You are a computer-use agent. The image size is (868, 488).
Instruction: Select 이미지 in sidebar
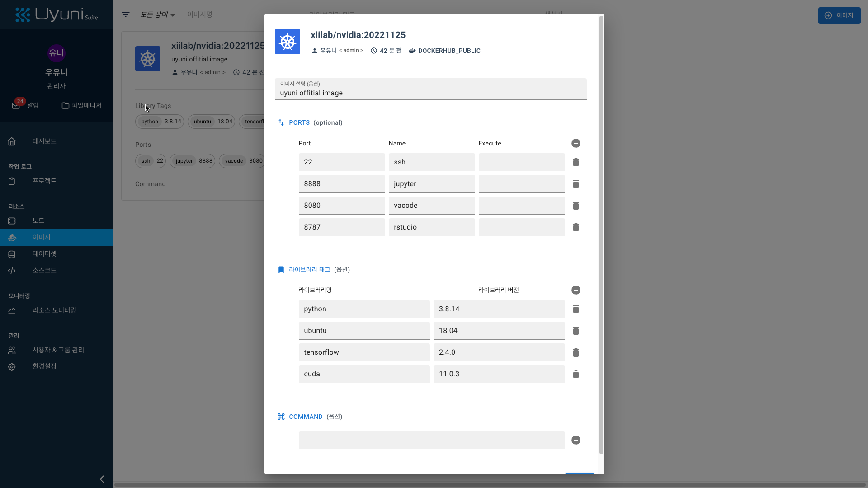[x=57, y=237]
